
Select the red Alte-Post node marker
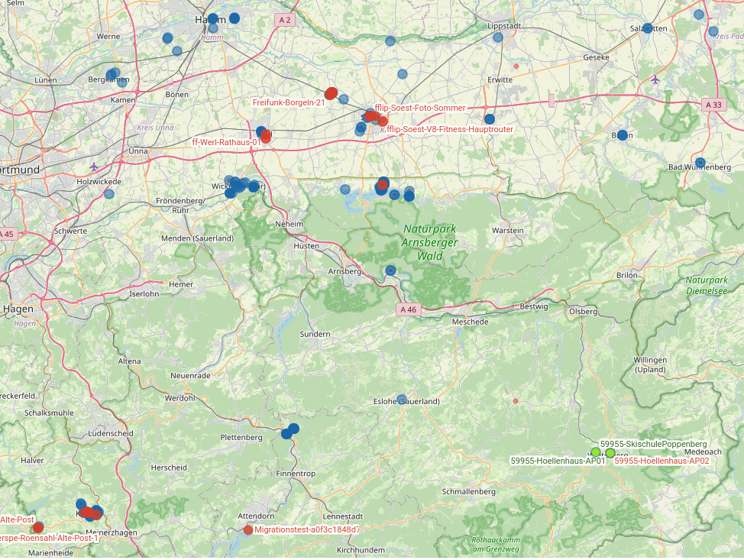coord(38,527)
